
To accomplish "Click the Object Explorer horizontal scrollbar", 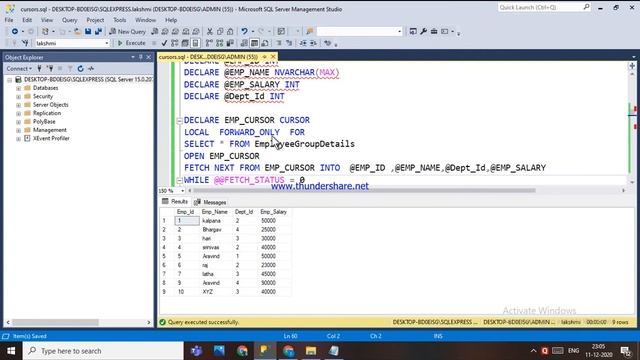I will 56,322.
